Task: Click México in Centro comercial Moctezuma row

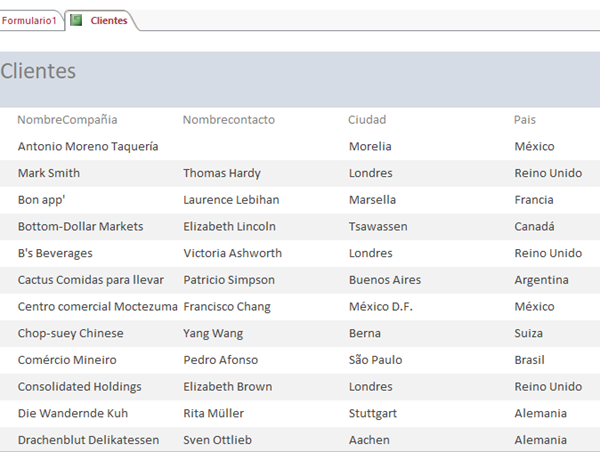Action: (x=534, y=307)
